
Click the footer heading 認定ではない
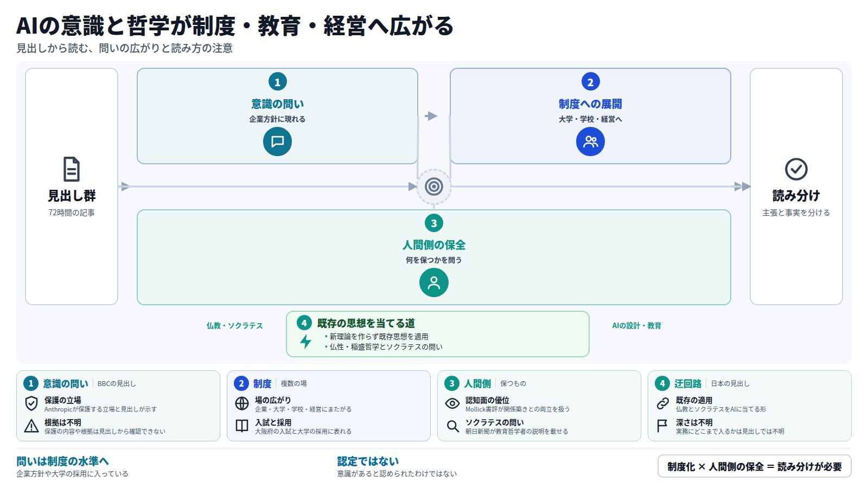click(368, 461)
